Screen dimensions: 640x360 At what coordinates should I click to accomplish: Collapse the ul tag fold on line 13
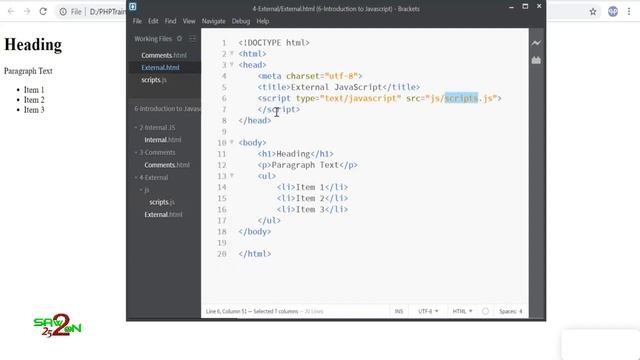click(x=232, y=176)
